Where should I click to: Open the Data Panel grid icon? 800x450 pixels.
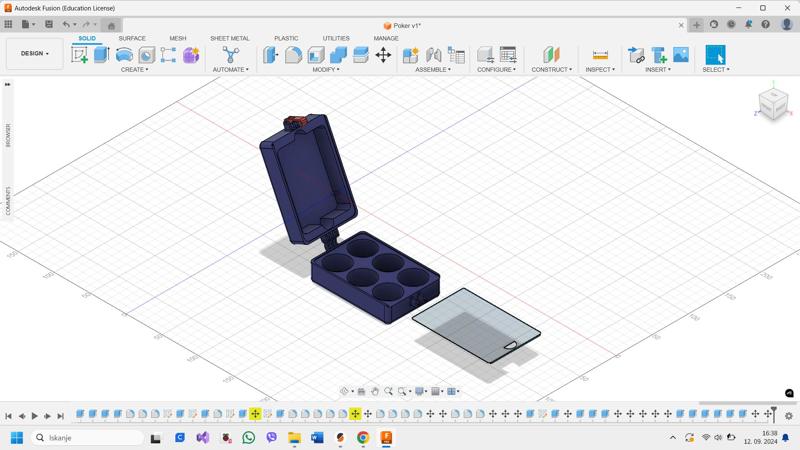[x=8, y=24]
